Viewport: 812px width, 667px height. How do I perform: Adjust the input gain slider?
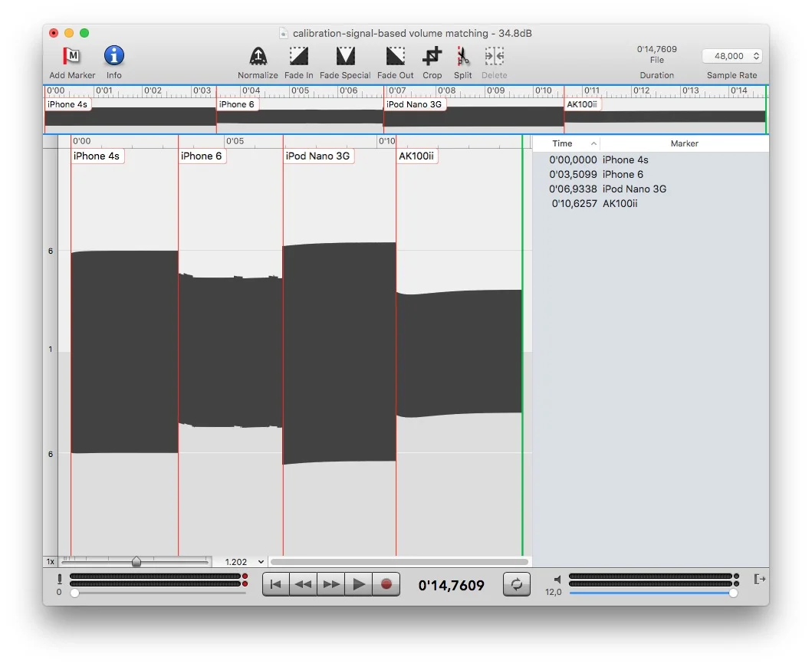(x=74, y=593)
